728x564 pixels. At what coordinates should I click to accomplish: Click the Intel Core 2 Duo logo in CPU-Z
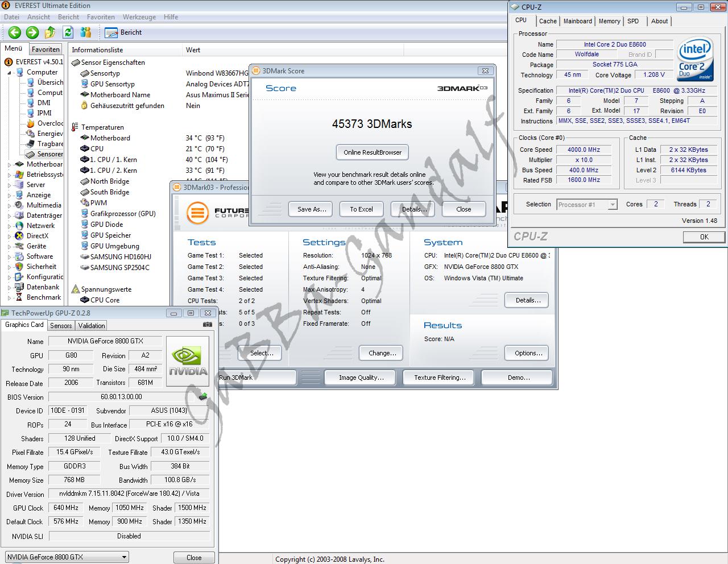pyautogui.click(x=695, y=60)
